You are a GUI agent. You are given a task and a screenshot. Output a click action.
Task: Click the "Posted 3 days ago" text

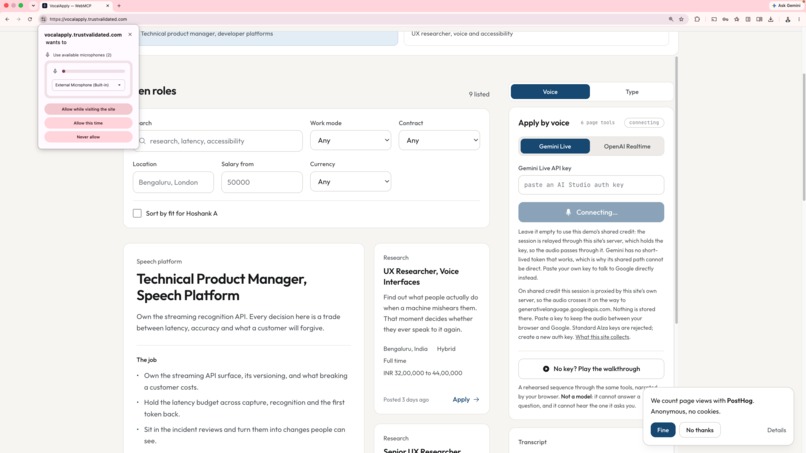406,400
